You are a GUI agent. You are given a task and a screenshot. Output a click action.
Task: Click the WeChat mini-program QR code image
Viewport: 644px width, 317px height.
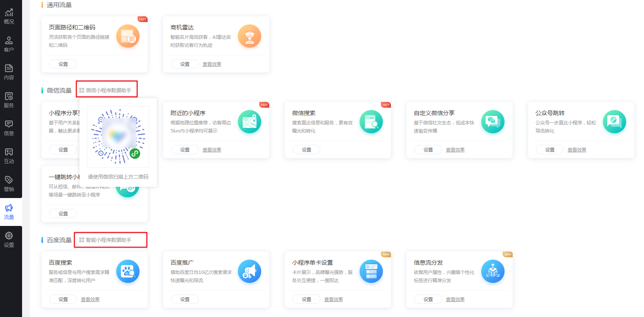pyautogui.click(x=118, y=136)
